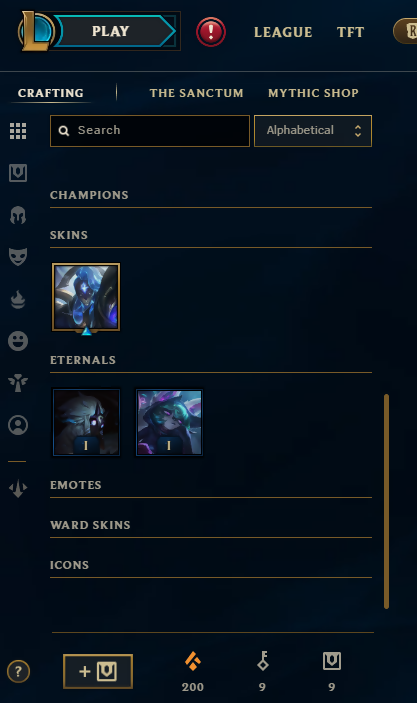Filter loot by skins mask icon
Screen dimensions: 417x703
[x=18, y=256]
